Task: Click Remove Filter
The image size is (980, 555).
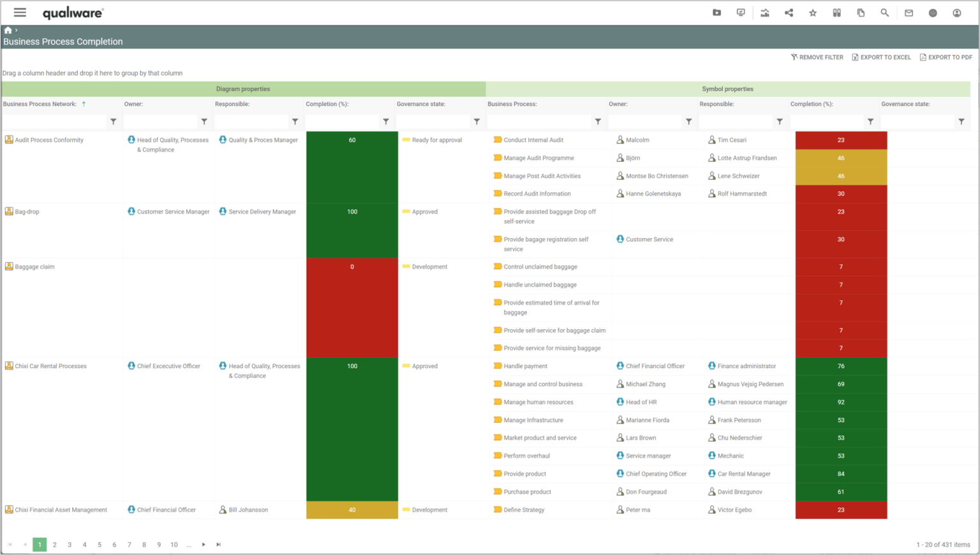Action: pos(817,57)
